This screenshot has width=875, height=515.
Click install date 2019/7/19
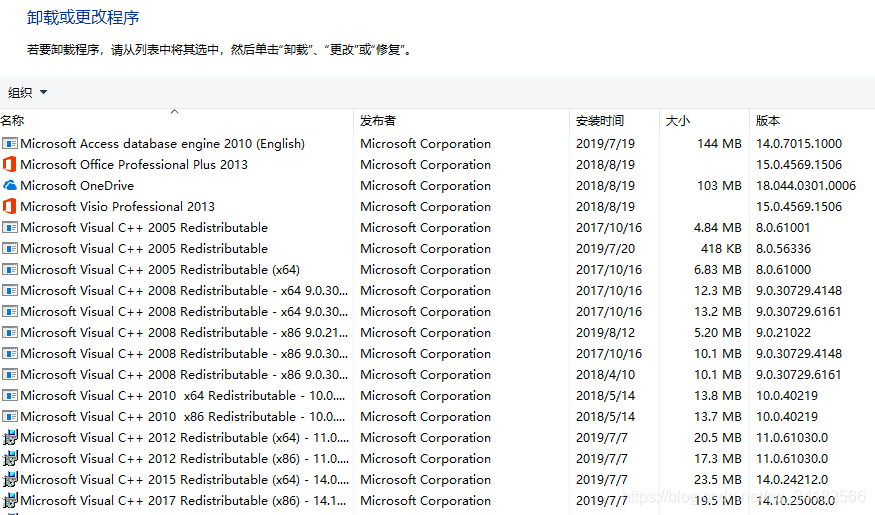(605, 143)
